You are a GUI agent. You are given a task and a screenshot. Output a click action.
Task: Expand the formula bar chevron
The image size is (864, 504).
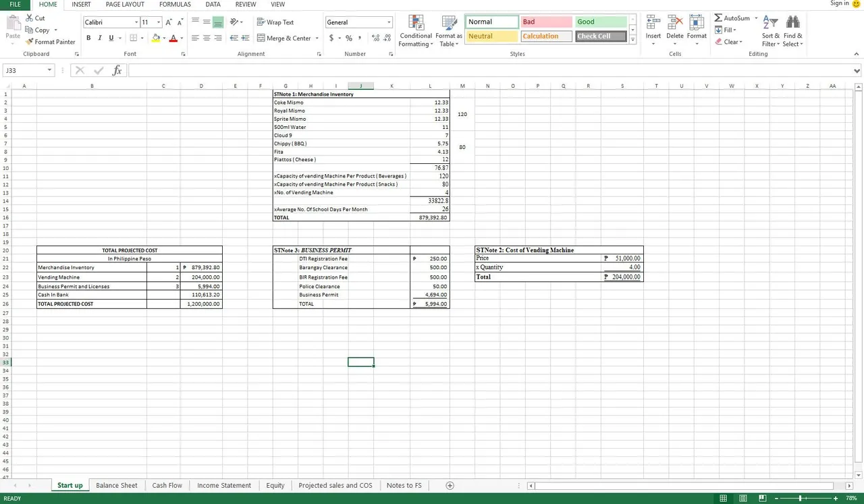[x=857, y=70]
